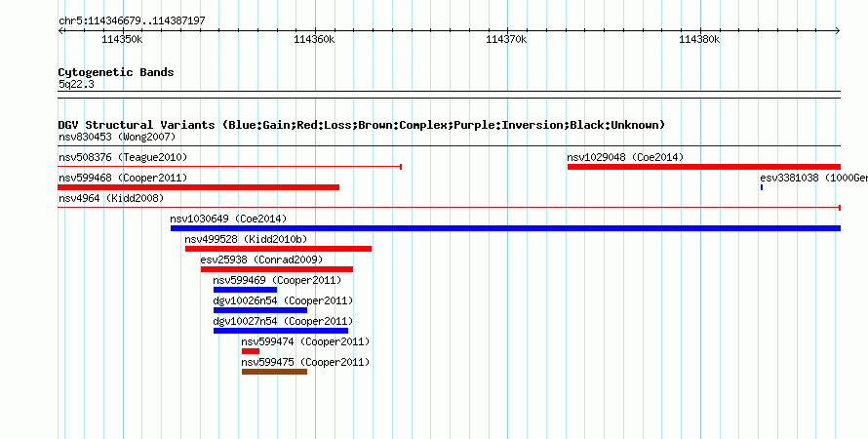Select the nsv1029048 red loss bar

pyautogui.click(x=704, y=167)
